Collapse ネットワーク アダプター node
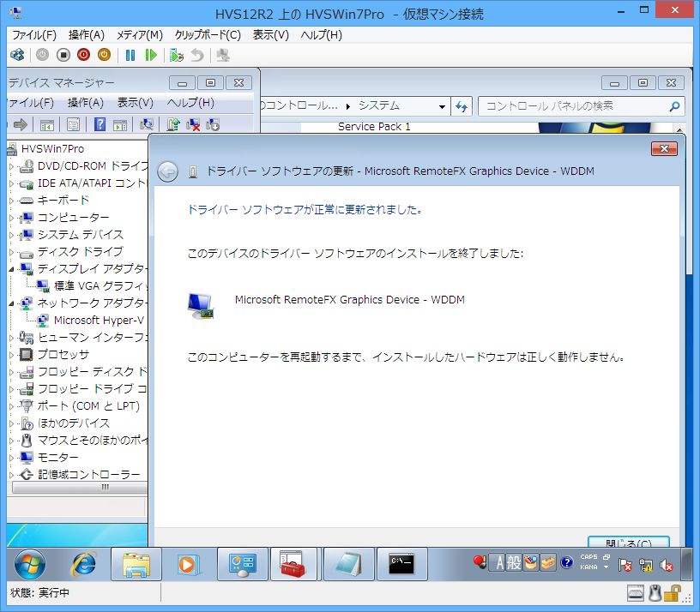The image size is (700, 612). click(12, 303)
